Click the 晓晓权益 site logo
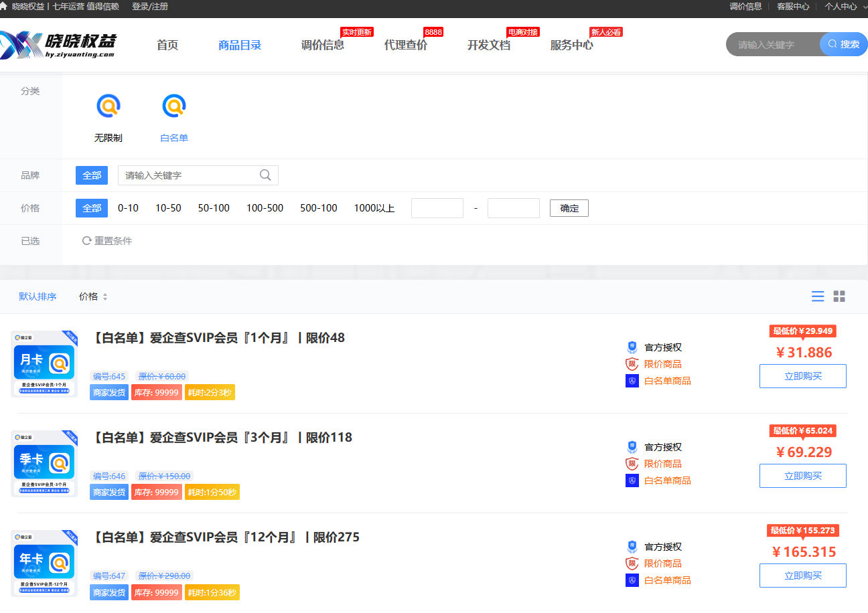 tap(59, 45)
